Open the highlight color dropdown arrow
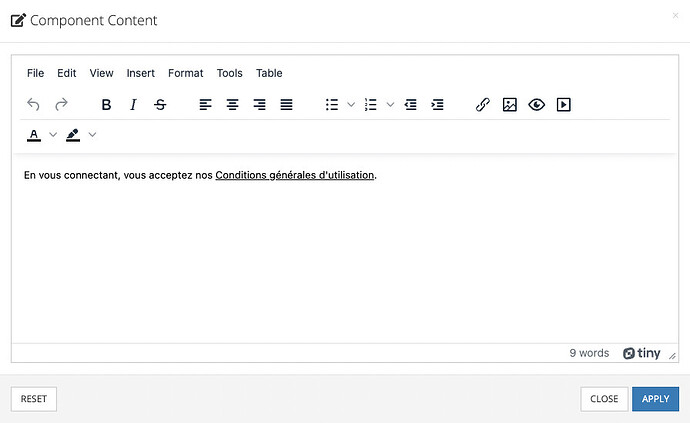Image resolution: width=690 pixels, height=423 pixels. tap(92, 135)
